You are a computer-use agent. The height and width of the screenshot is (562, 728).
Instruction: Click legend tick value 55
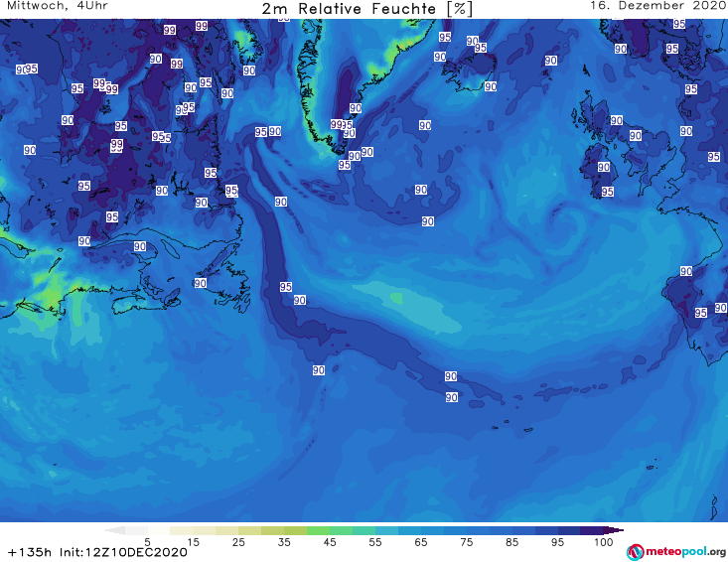click(375, 542)
